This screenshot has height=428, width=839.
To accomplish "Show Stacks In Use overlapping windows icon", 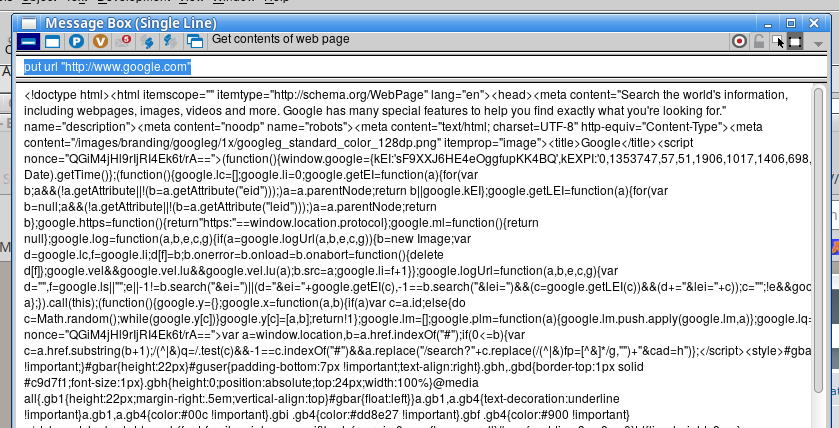I will click(x=195, y=41).
